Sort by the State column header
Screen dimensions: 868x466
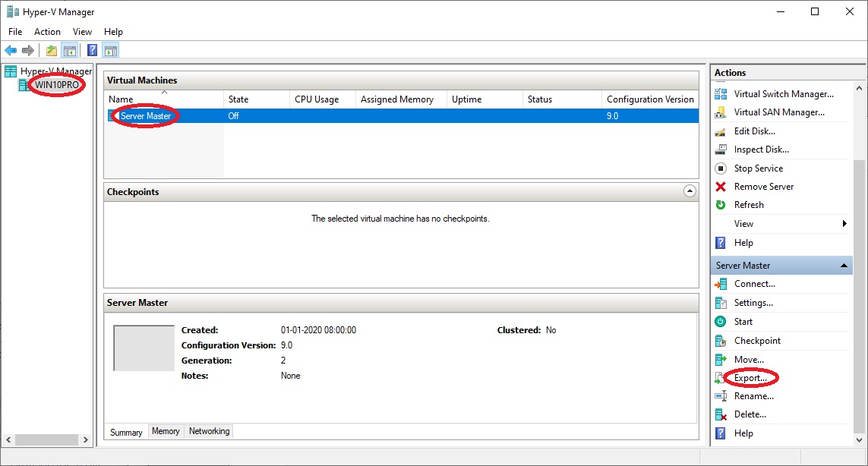pos(257,99)
